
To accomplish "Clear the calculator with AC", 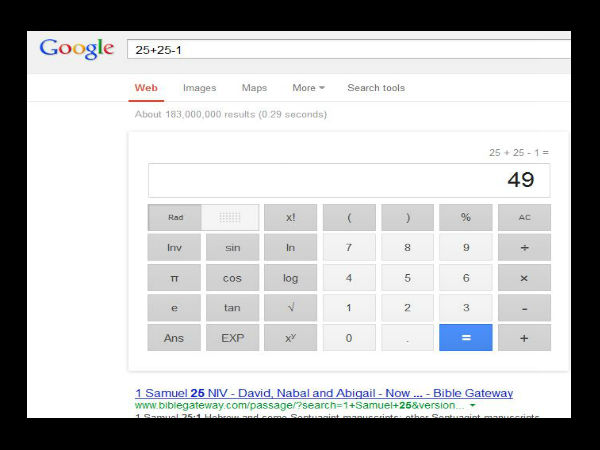I will point(524,217).
